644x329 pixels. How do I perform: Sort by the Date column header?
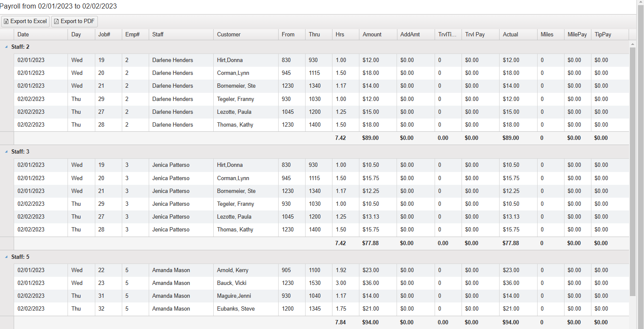(x=41, y=35)
